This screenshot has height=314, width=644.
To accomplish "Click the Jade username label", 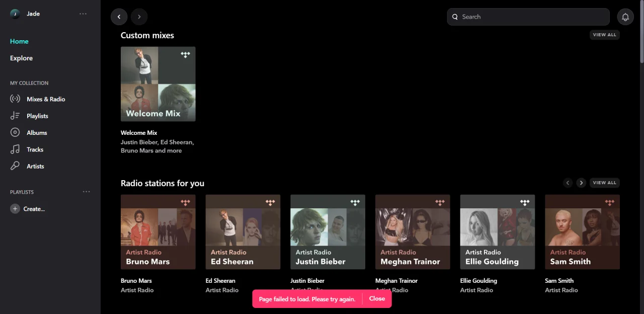I will click(x=33, y=14).
